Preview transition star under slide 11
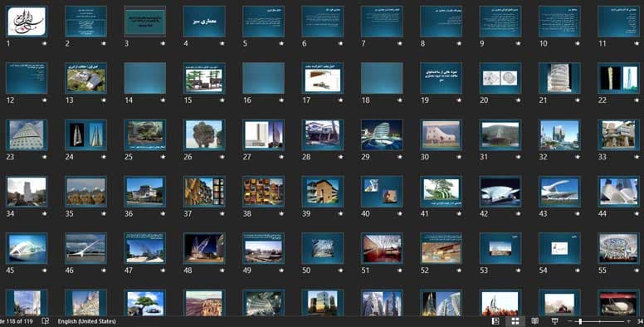The height and width of the screenshot is (327, 644). [x=637, y=43]
